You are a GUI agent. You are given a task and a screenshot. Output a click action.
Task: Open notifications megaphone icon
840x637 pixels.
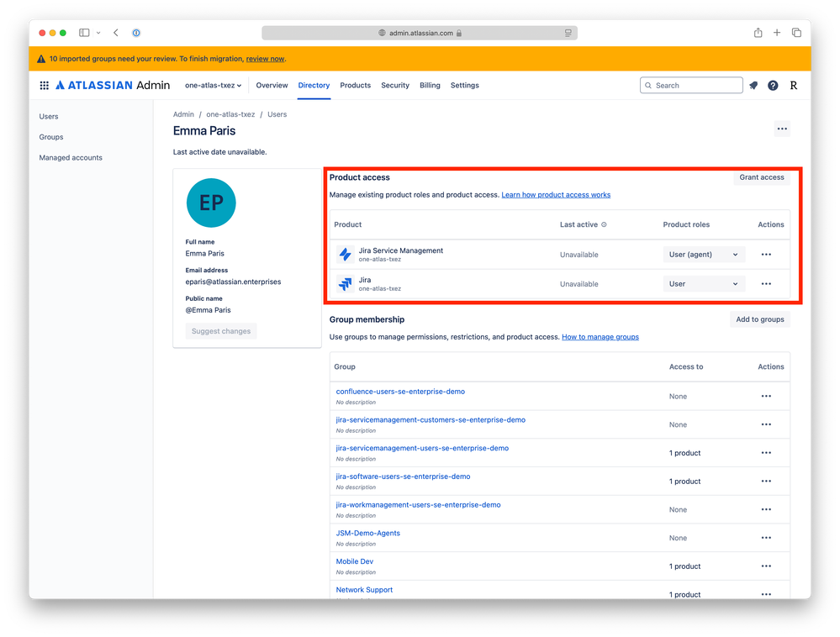tap(753, 85)
